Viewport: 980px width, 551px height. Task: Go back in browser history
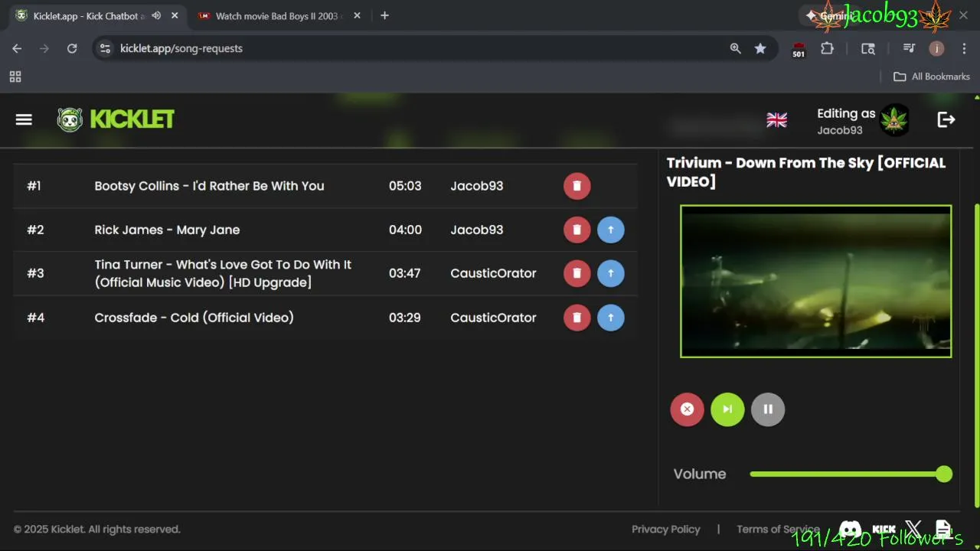coord(17,48)
